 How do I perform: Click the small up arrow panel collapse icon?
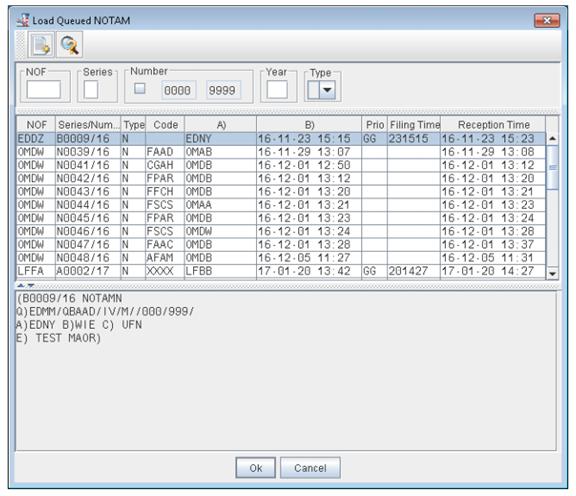(21, 285)
